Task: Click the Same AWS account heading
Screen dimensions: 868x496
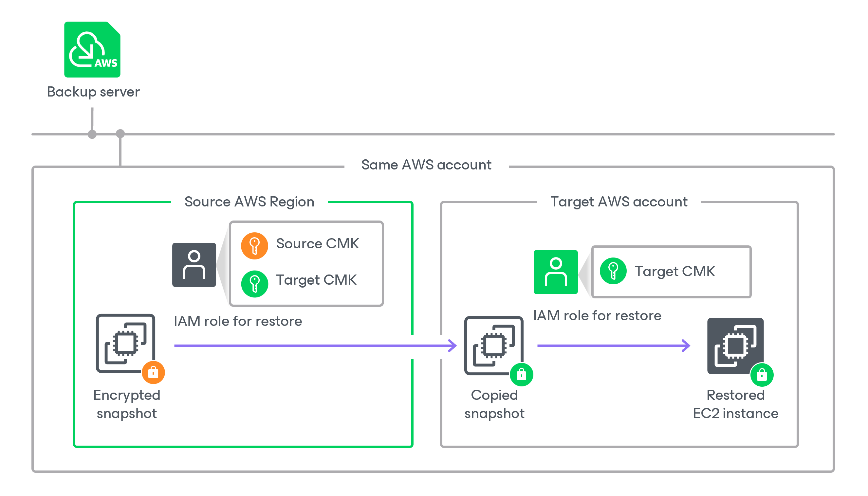Action: [x=426, y=165]
